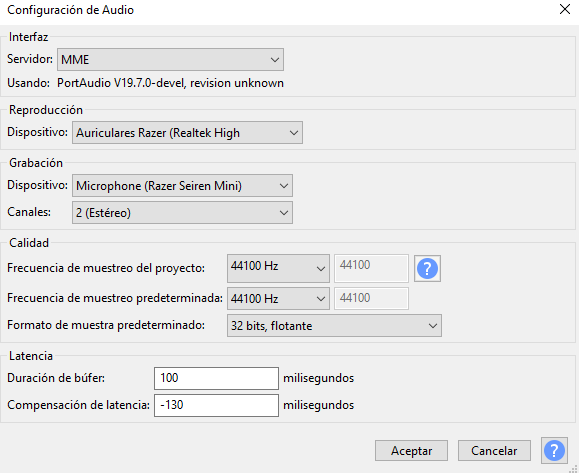The image size is (579, 473).
Task: Open the help icon beside project sample rate
Action: tap(427, 268)
